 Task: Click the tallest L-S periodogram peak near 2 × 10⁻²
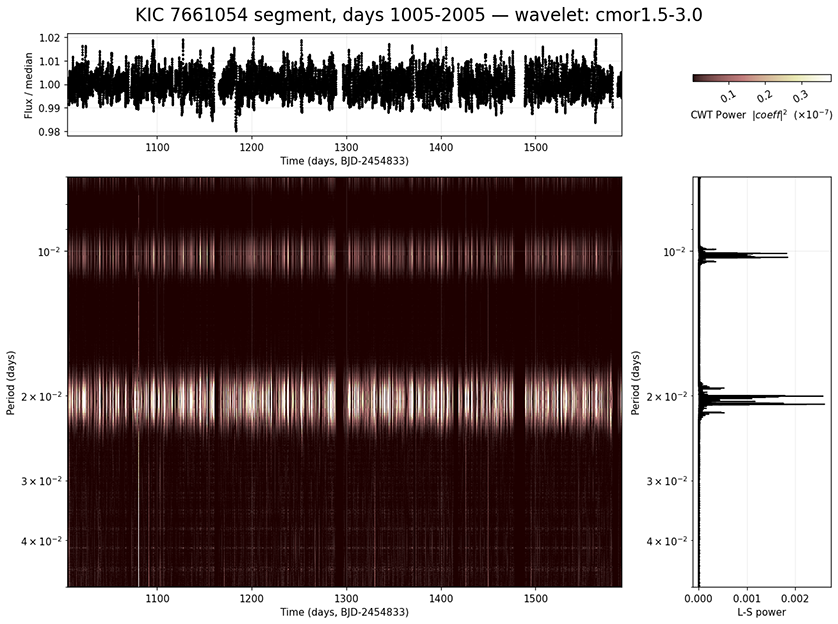tap(762, 404)
